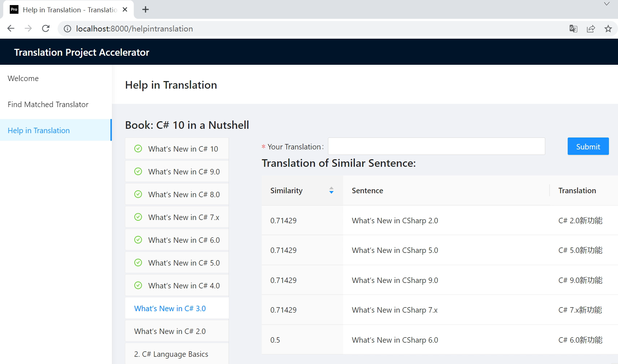Click sentence What's New in CSharp 7.x

click(395, 310)
